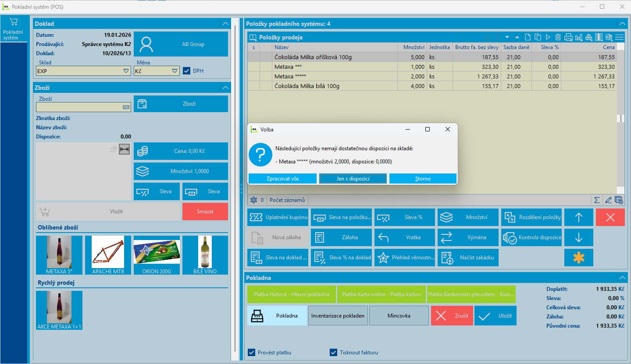This screenshot has width=631, height=364.
Task: Export items to Excel via toolbar icon
Action: tap(609, 37)
